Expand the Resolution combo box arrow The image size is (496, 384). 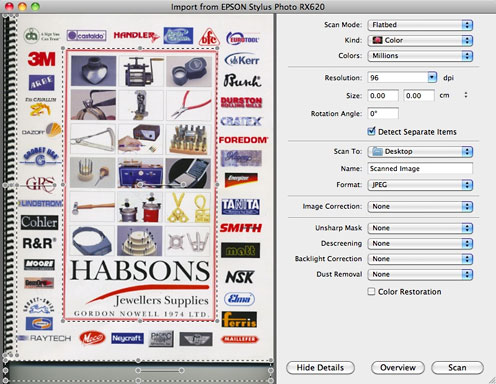(x=432, y=78)
